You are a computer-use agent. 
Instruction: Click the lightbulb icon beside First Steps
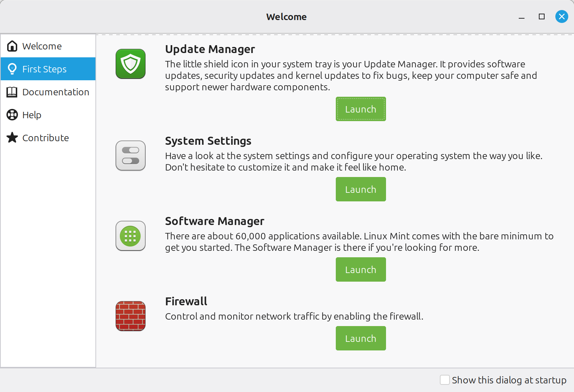(x=12, y=69)
